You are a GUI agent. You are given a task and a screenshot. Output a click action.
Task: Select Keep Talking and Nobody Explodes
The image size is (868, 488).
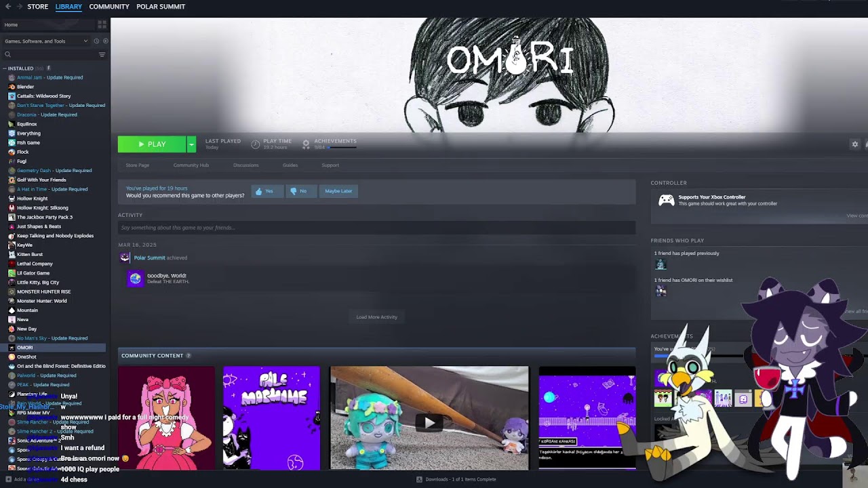click(54, 236)
